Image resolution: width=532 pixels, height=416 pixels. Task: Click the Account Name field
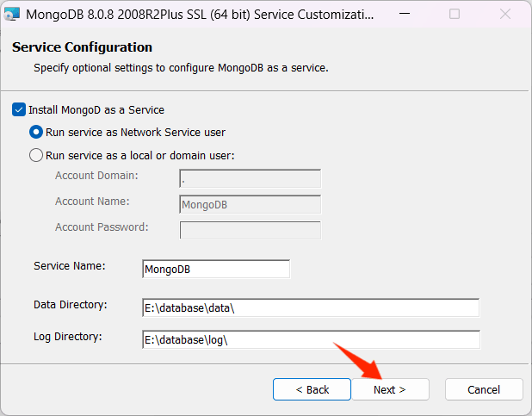[250, 204]
